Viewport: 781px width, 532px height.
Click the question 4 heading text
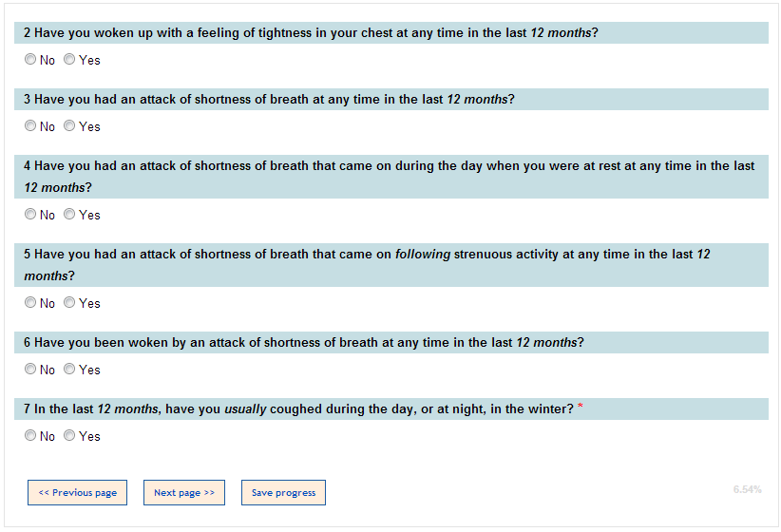click(x=389, y=177)
